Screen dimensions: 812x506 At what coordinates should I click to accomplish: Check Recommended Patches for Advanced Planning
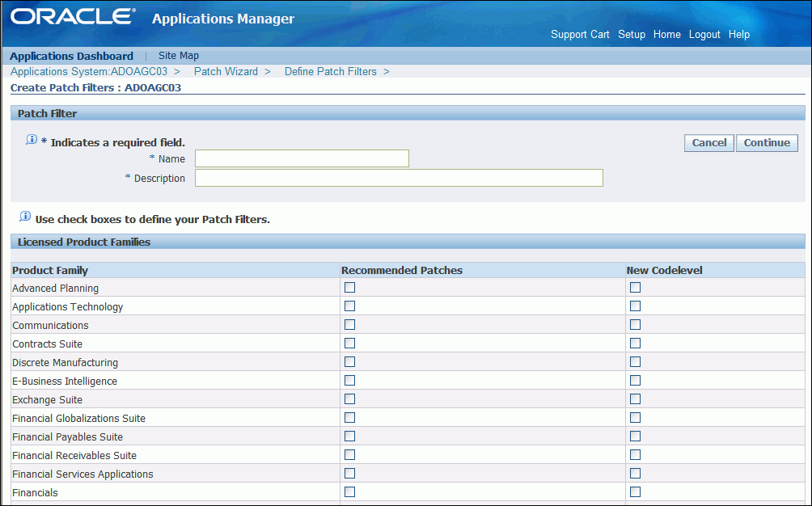click(x=350, y=288)
